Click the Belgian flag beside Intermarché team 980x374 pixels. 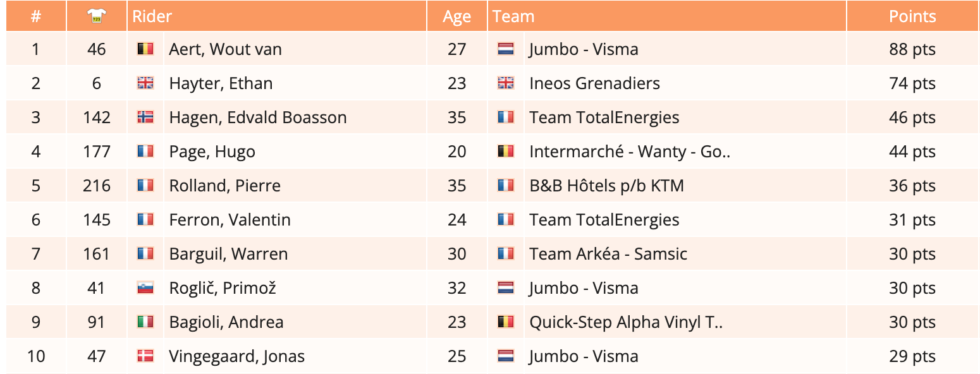tap(506, 152)
